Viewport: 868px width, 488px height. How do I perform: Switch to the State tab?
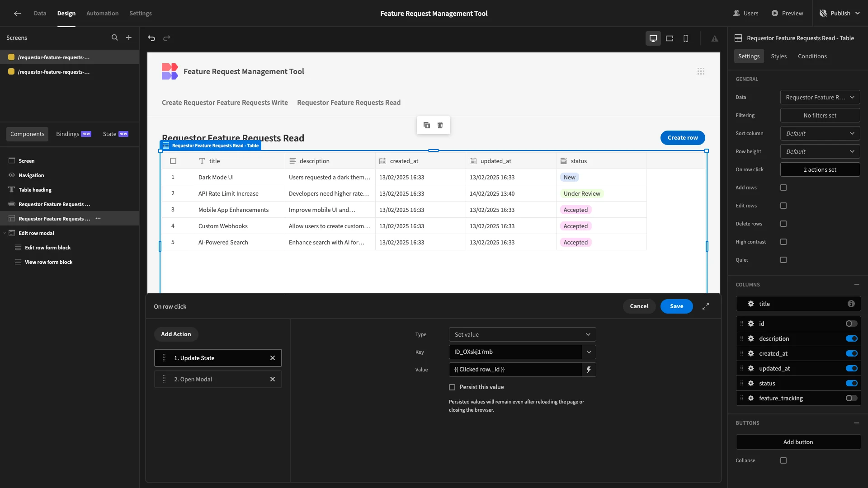click(115, 134)
